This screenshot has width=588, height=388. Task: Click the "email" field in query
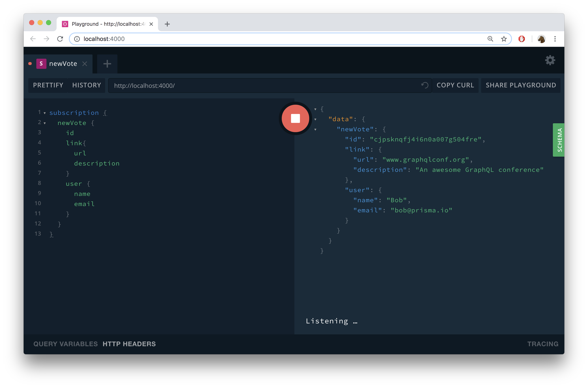(x=84, y=204)
